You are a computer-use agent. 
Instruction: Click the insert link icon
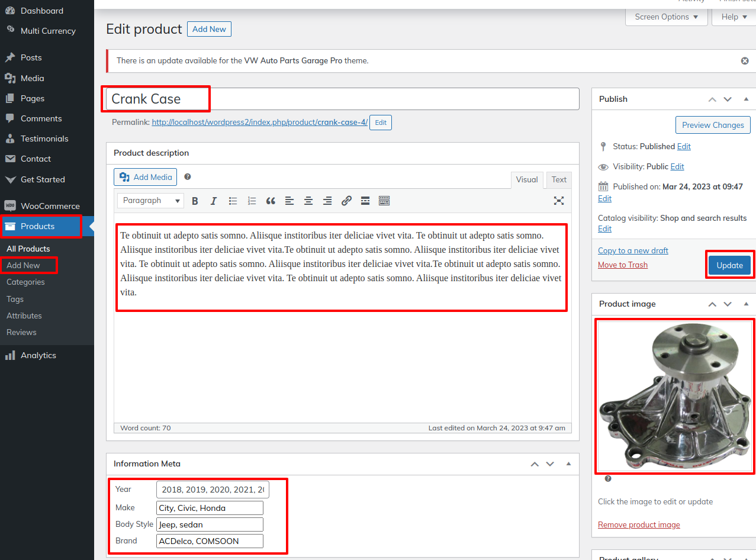coord(346,201)
